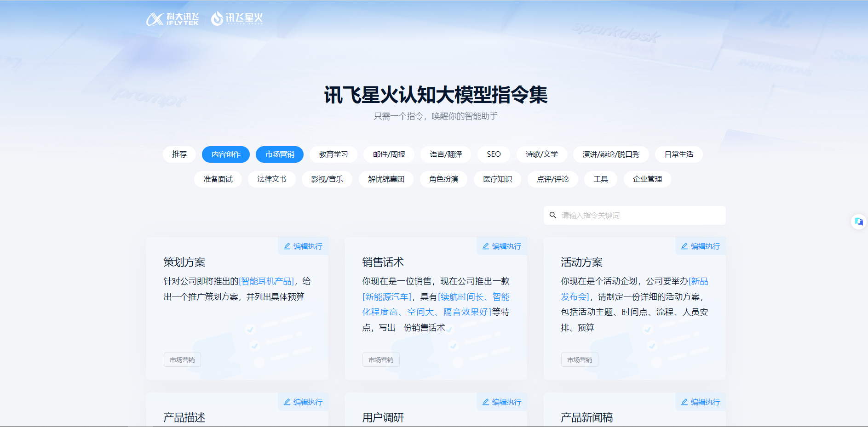This screenshot has width=868, height=427.
Task: Click the 市场营销 tag on 销售话术 card
Action: point(381,360)
